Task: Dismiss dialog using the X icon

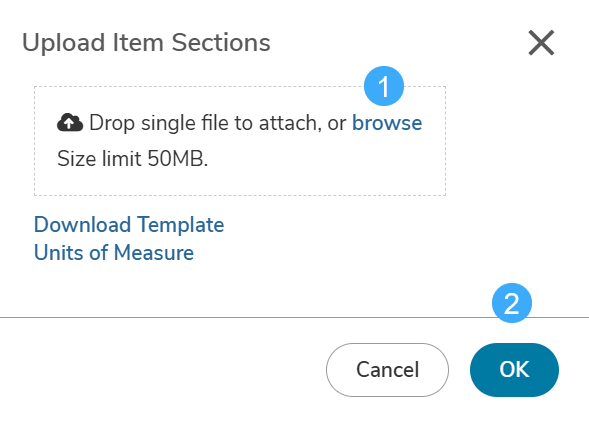Action: 541,42
